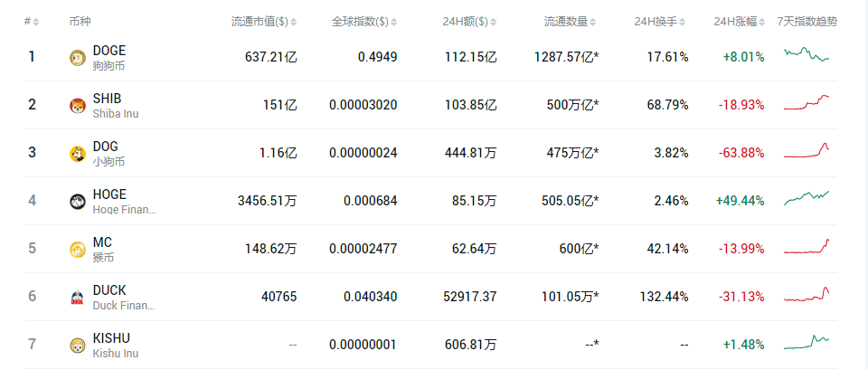Click the SHIB Shiba Inu logo icon

pyautogui.click(x=78, y=106)
